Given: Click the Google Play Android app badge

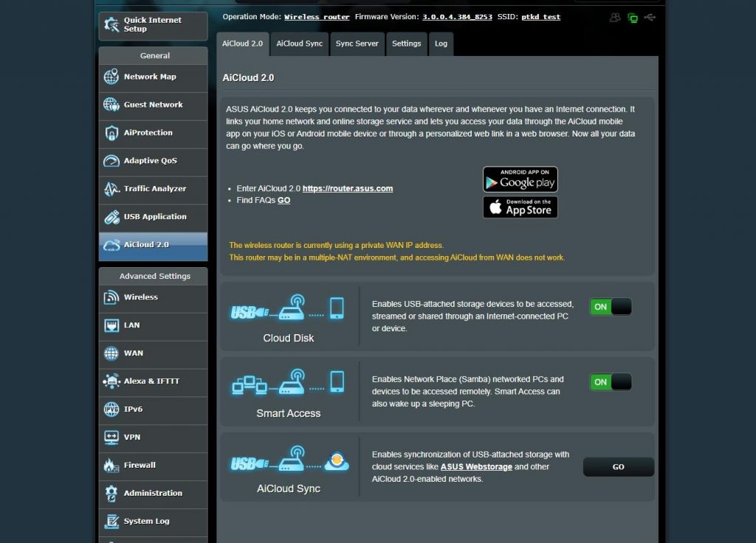Looking at the screenshot, I should coord(520,179).
